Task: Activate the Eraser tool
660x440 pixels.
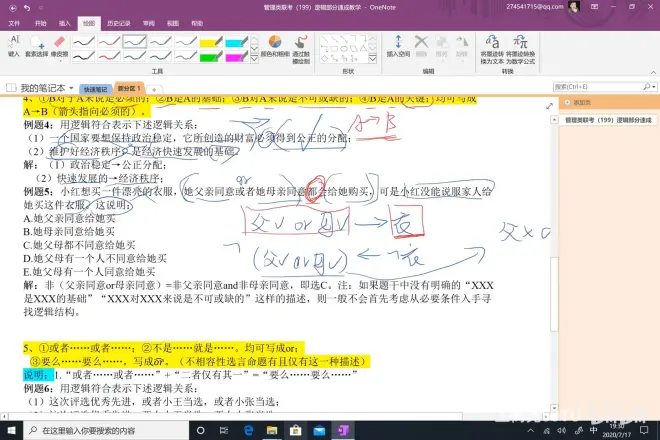Action: (x=59, y=46)
